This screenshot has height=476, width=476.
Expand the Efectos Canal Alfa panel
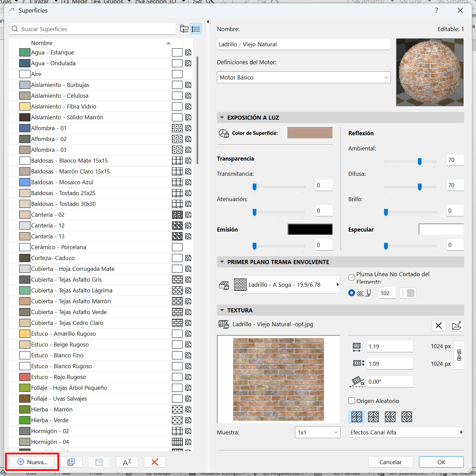[x=461, y=432]
